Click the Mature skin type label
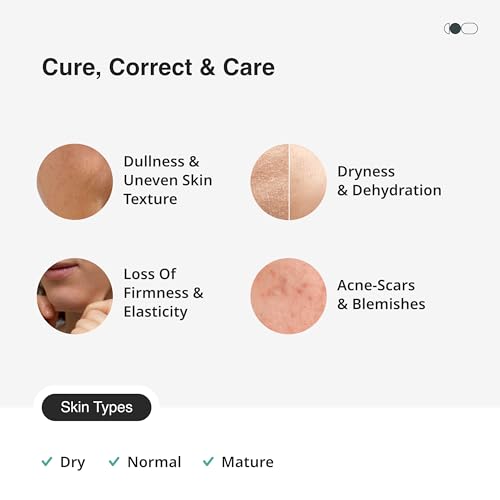 coord(248,462)
